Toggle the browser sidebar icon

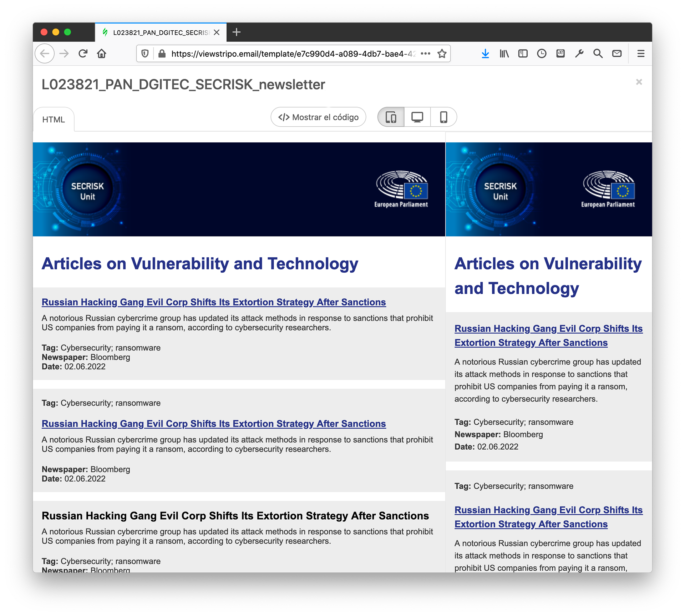pos(523,54)
